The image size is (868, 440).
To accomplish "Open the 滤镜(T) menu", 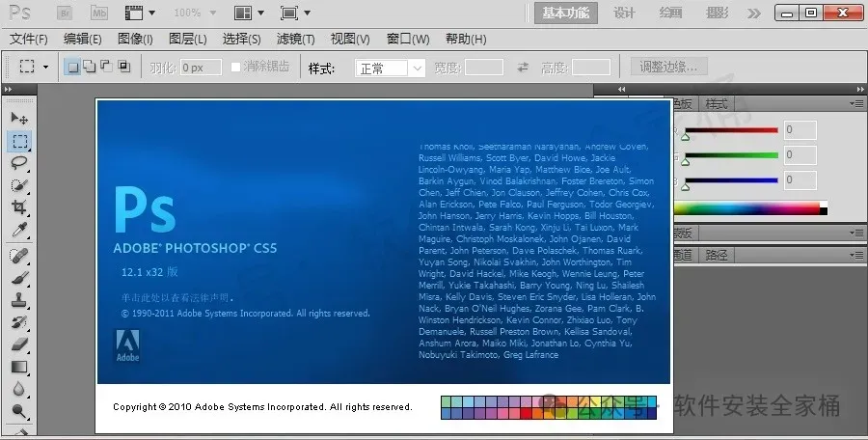I will pyautogui.click(x=296, y=39).
